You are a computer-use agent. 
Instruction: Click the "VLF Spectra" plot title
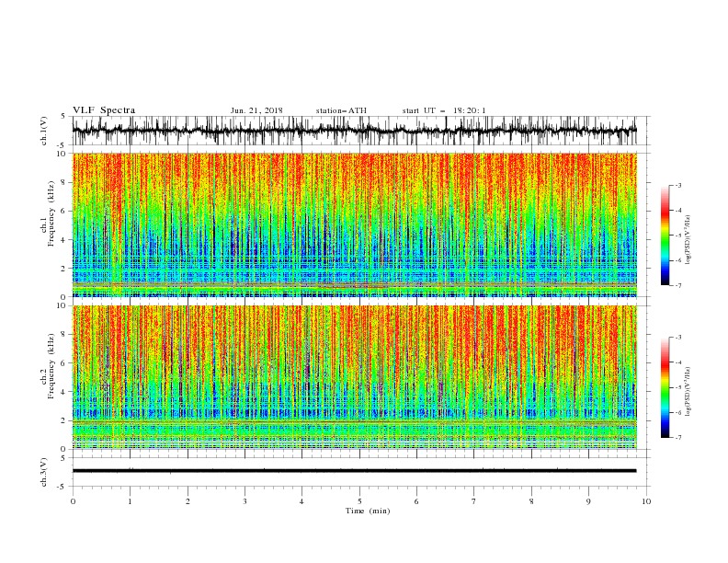[x=104, y=110]
